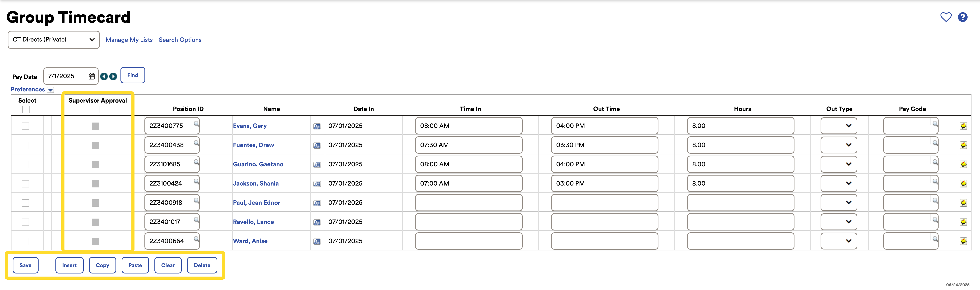This screenshot has width=980, height=290.
Task: Open the Manage My Lists link
Action: pyautogui.click(x=129, y=40)
